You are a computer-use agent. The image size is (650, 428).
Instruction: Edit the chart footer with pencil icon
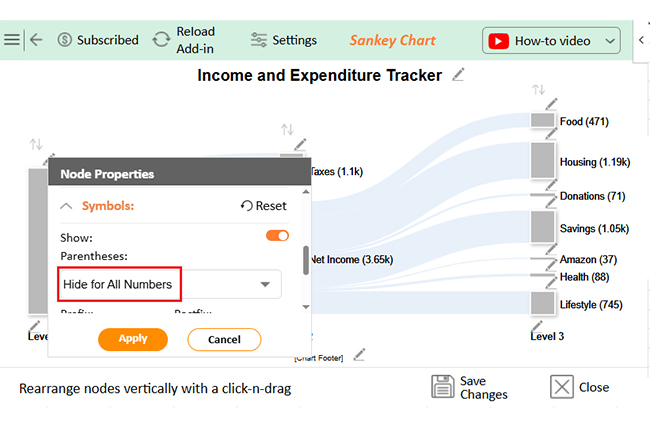(359, 355)
